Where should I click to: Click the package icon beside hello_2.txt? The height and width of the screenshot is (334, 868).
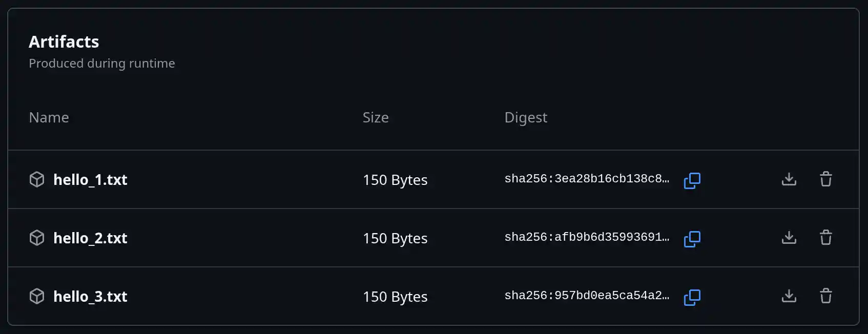pos(37,238)
